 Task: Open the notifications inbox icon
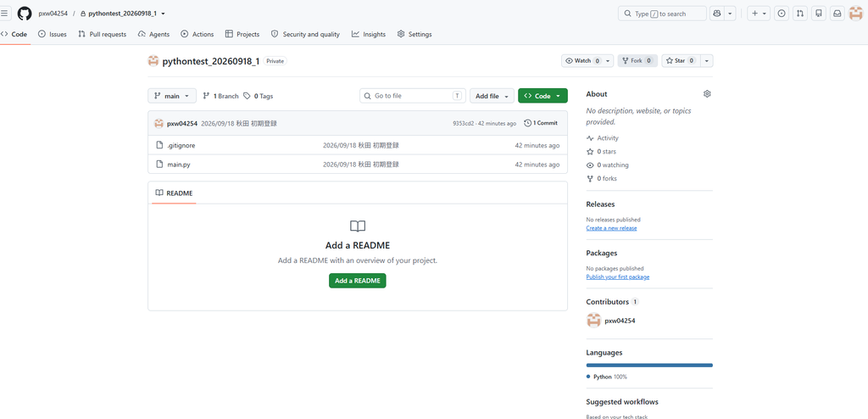pyautogui.click(x=837, y=14)
